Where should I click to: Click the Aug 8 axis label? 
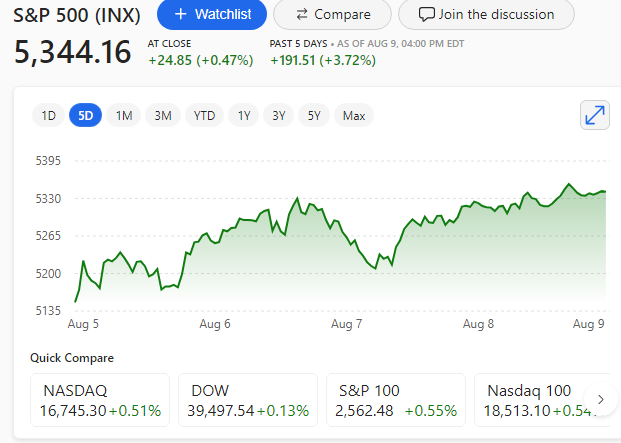478,324
